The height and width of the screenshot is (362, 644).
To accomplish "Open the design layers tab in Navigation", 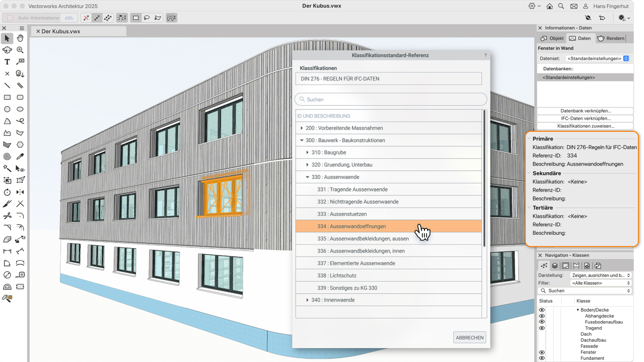I will [x=554, y=265].
